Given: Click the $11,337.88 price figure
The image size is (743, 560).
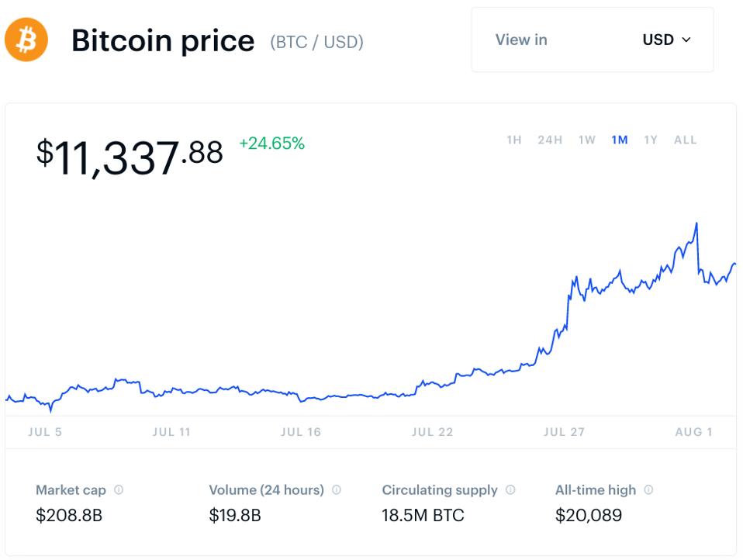Looking at the screenshot, I should click(x=130, y=156).
